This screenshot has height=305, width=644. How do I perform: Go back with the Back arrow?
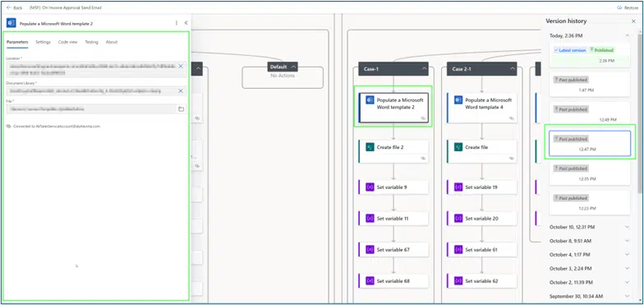(15, 7)
